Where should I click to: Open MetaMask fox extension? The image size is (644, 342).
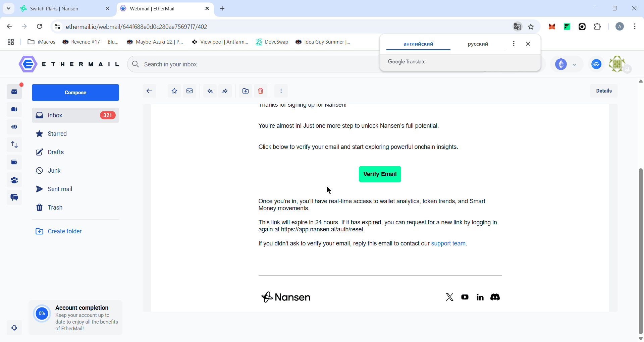tap(552, 26)
